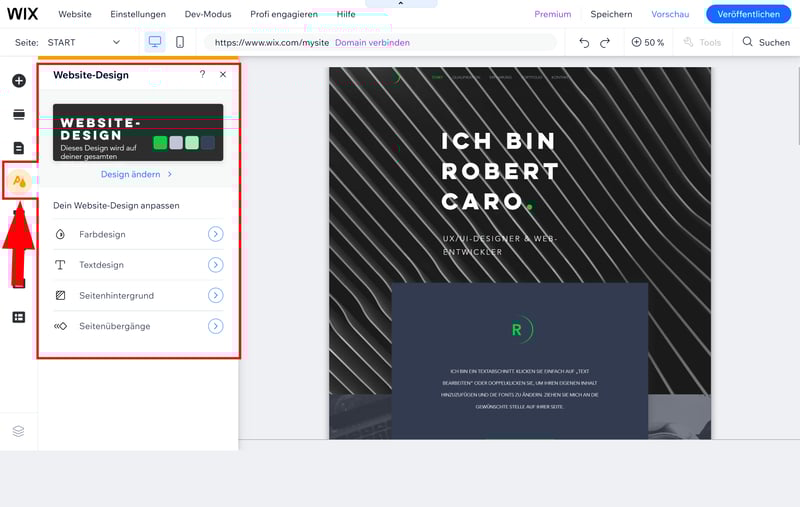Click the Veröffentlichen button
This screenshot has height=507, width=800.
[748, 14]
